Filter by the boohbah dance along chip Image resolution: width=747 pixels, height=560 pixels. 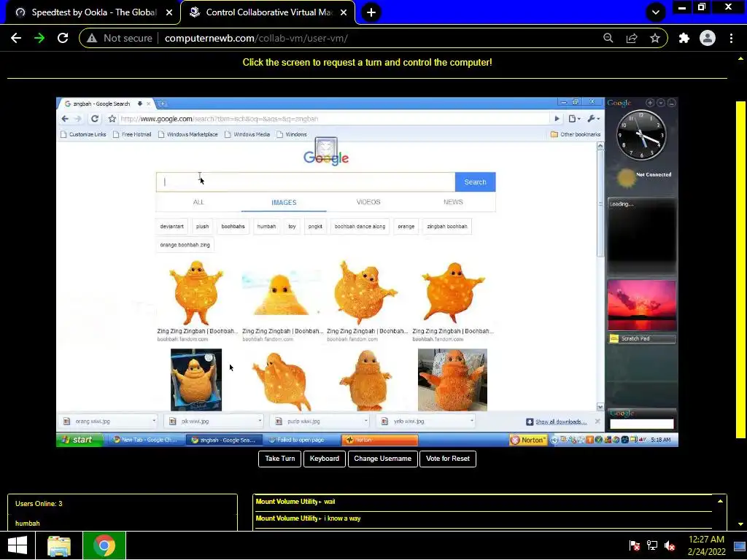click(x=360, y=226)
